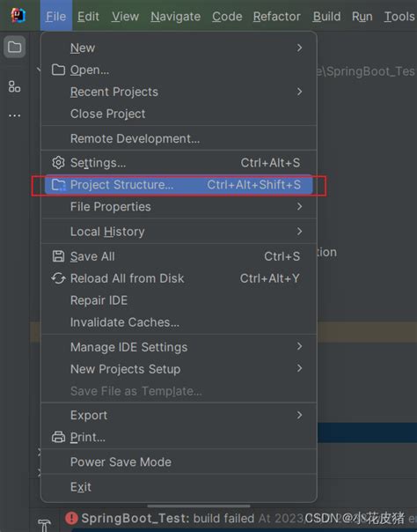Open the Refactor menu
Screen dimensions: 417x532
click(277, 16)
